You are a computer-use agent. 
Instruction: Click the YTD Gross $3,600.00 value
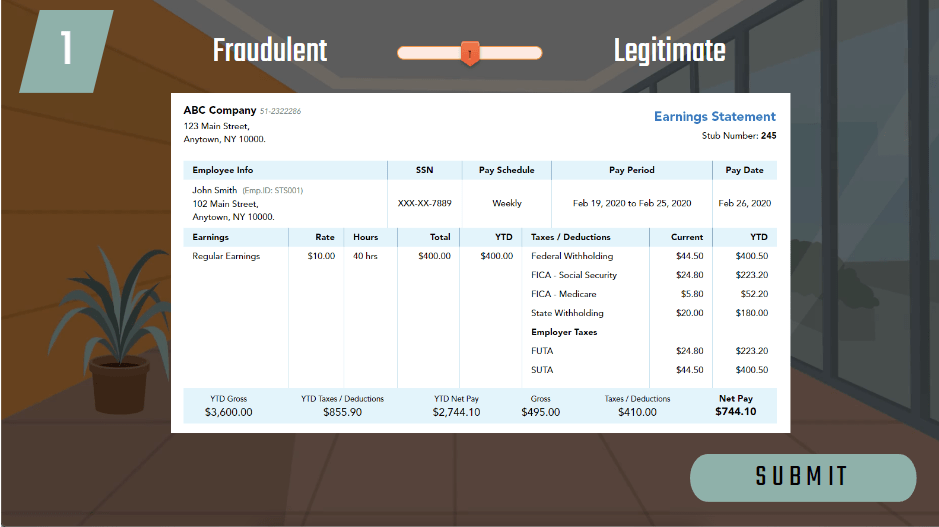point(228,411)
